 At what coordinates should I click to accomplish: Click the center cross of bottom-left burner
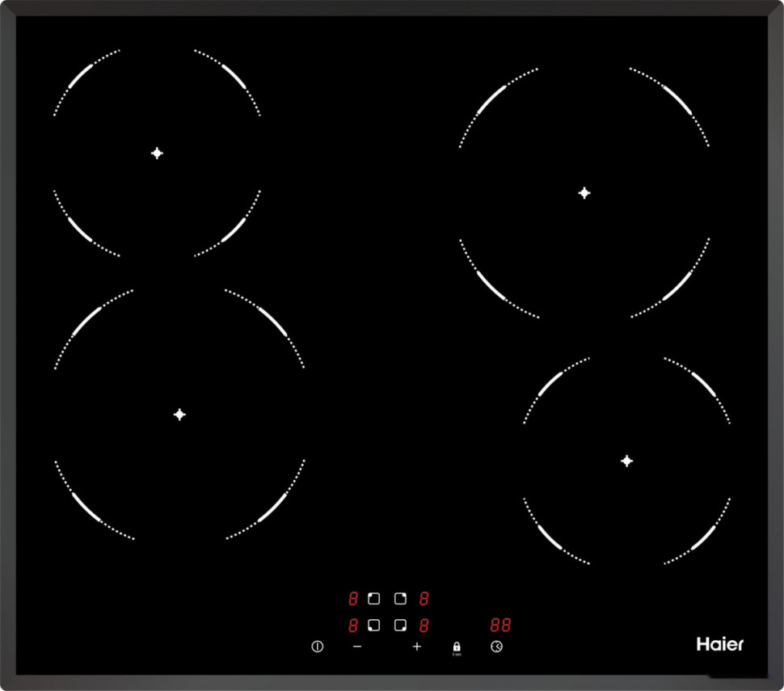(x=179, y=414)
